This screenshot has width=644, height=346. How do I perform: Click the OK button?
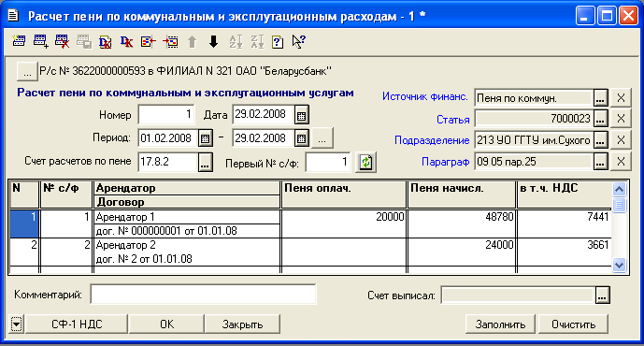166,324
